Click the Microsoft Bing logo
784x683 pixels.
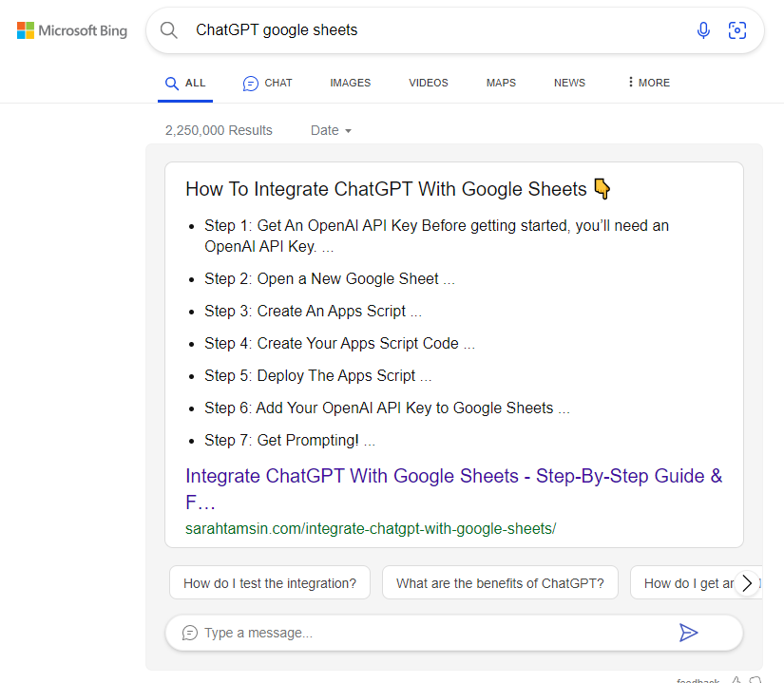pyautogui.click(x=72, y=30)
